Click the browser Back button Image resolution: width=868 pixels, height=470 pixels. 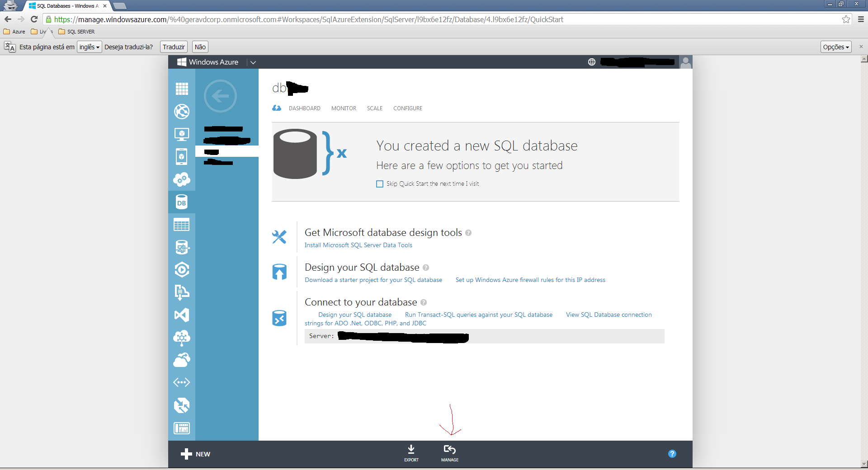click(x=8, y=19)
